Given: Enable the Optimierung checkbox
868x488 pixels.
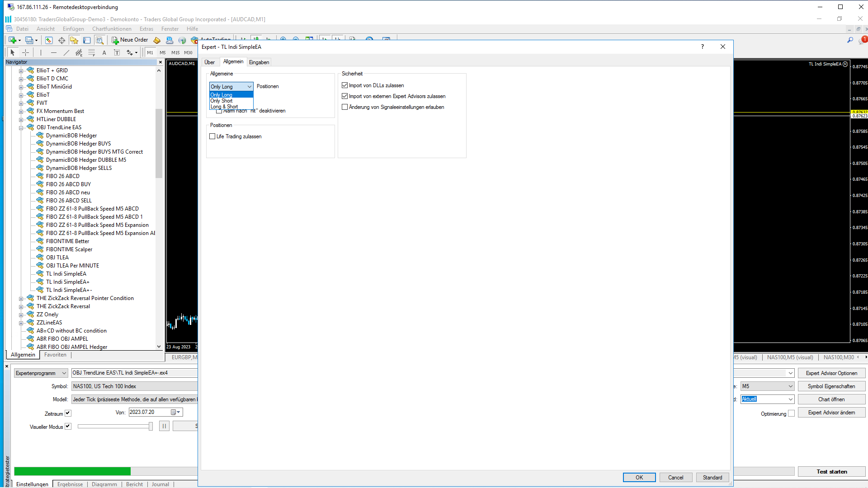Looking at the screenshot, I should (791, 413).
